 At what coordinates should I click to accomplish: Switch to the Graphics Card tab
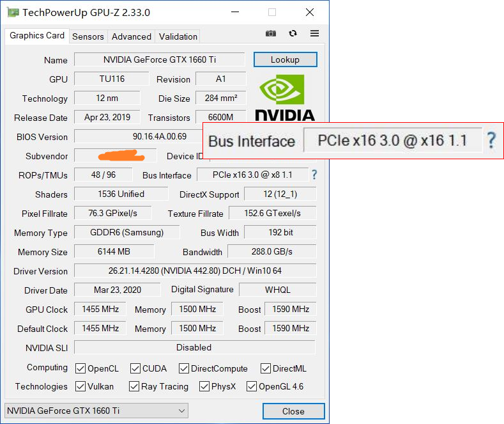click(37, 36)
